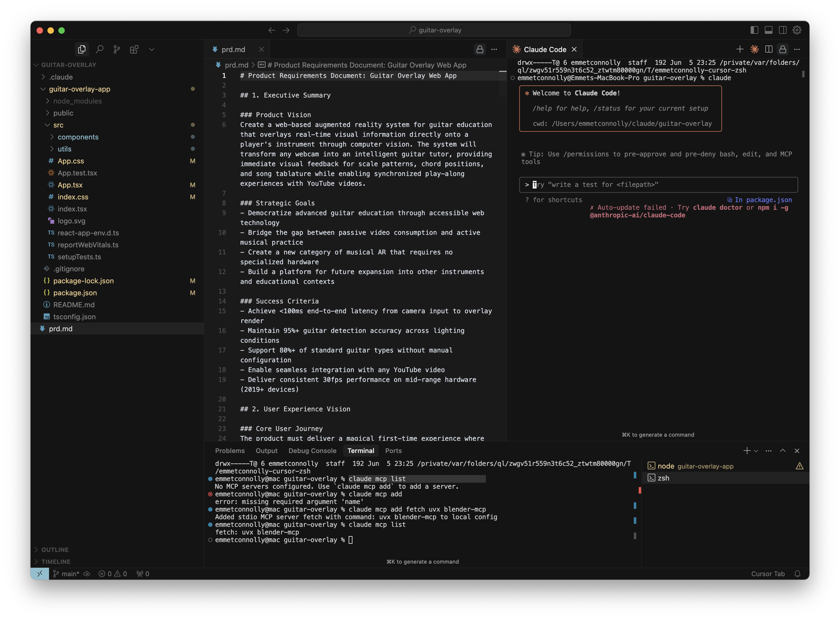This screenshot has height=620, width=840.
Task: Open more actions for prd.md editor
Action: (x=494, y=49)
